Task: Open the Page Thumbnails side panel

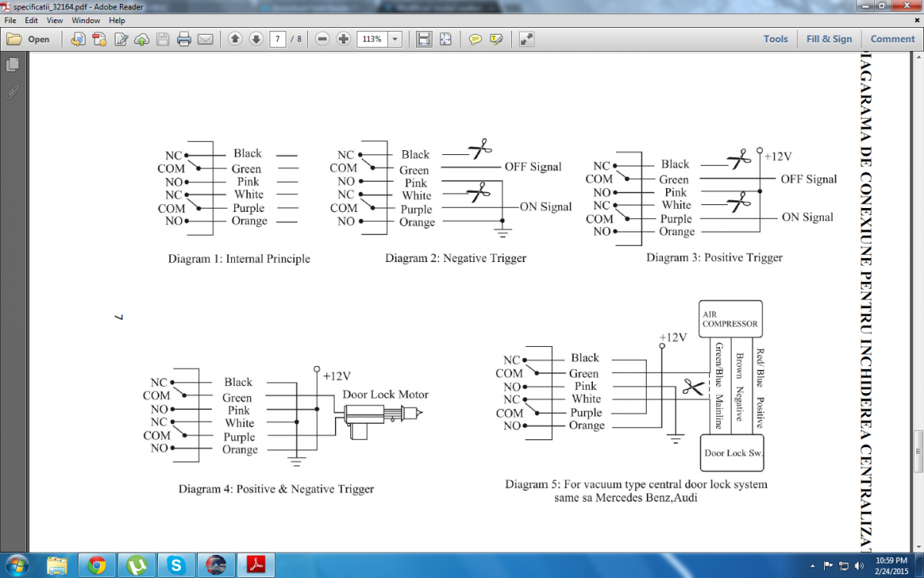Action: click(12, 65)
